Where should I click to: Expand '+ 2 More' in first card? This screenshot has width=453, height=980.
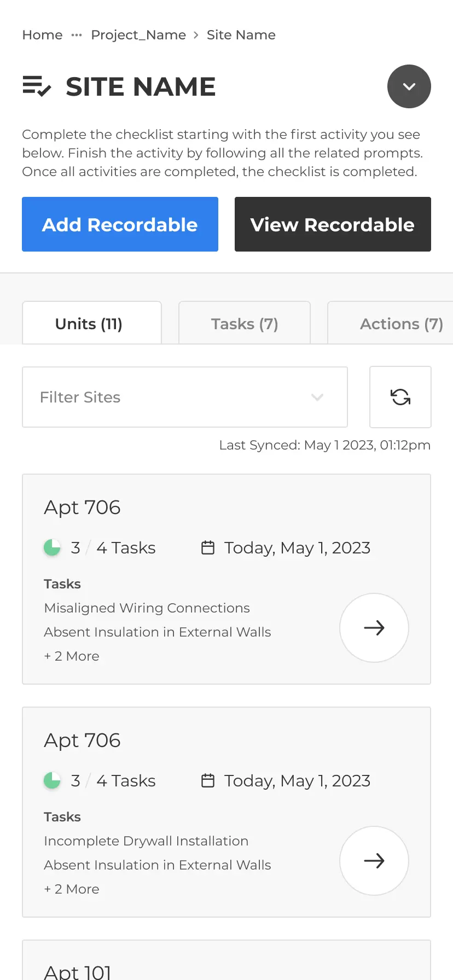[72, 656]
